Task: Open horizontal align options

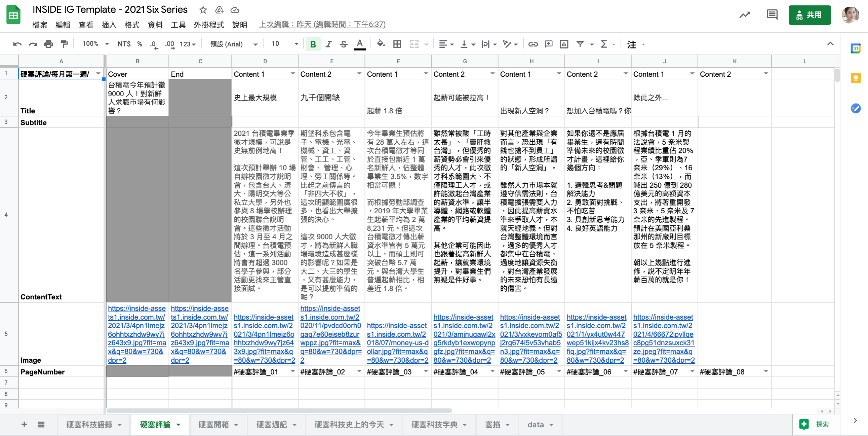Action: (x=446, y=44)
